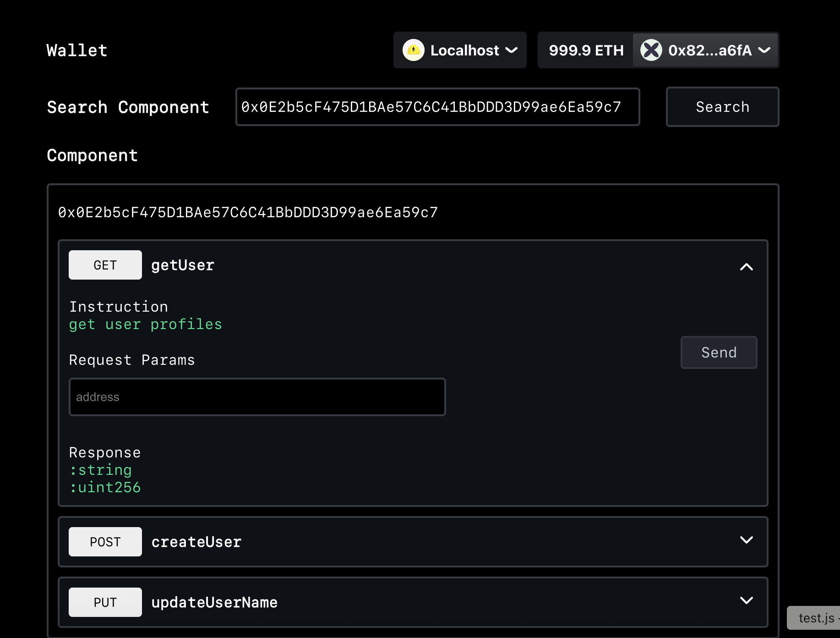Click the Response label
This screenshot has width=840, height=638.
coord(105,452)
